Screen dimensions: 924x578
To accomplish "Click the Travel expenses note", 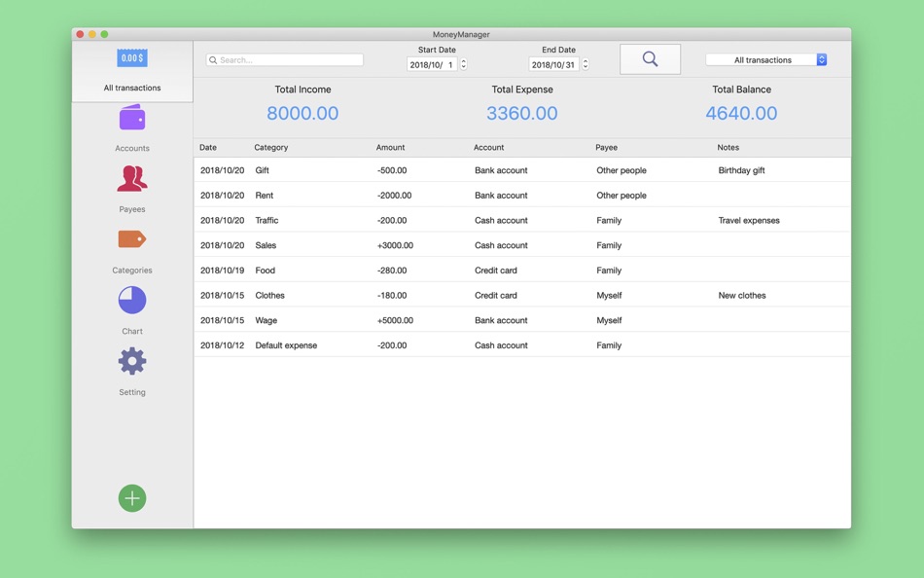I will (x=749, y=220).
